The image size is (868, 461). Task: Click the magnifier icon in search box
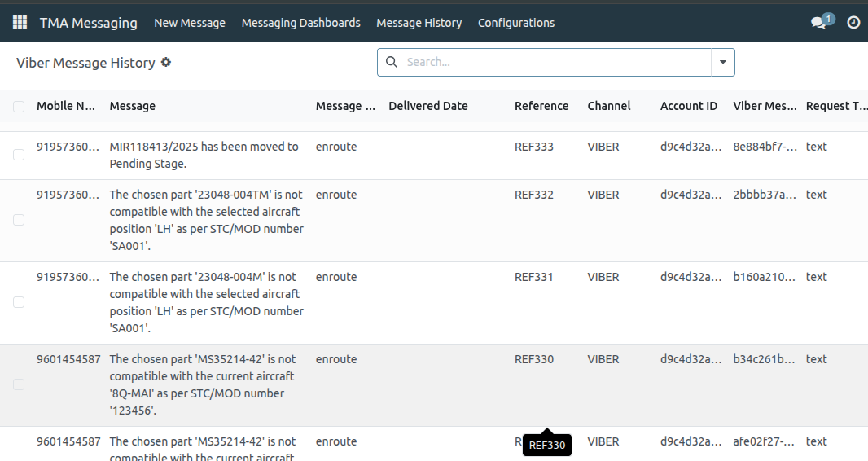point(392,62)
